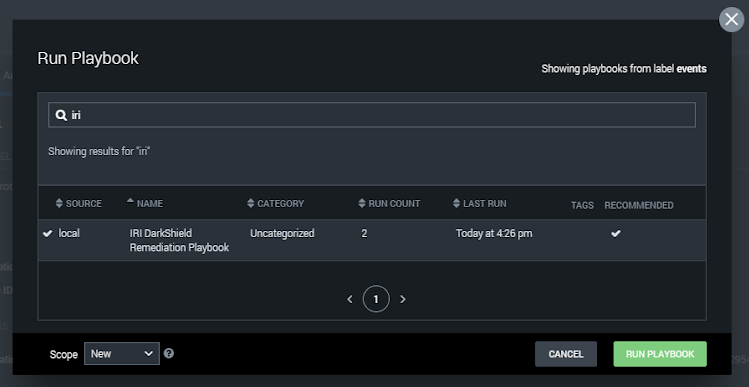This screenshot has height=387, width=749.
Task: Go to next page arrow
Action: 403,299
